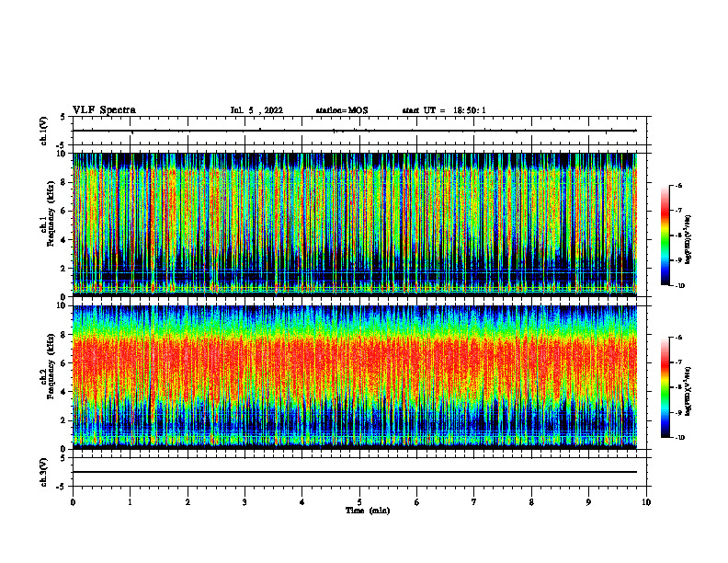Click the time axis tick label "1"
The image size is (728, 563).
click(130, 502)
